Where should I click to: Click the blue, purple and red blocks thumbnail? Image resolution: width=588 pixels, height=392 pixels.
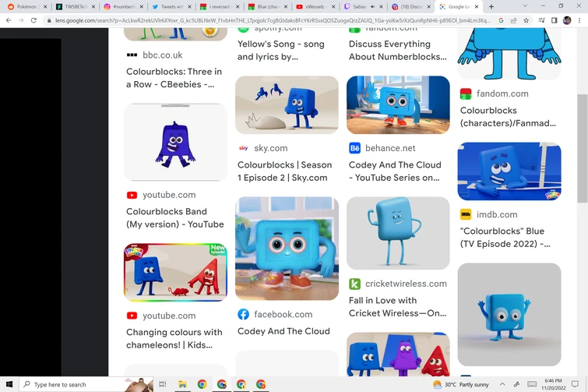[398, 354]
